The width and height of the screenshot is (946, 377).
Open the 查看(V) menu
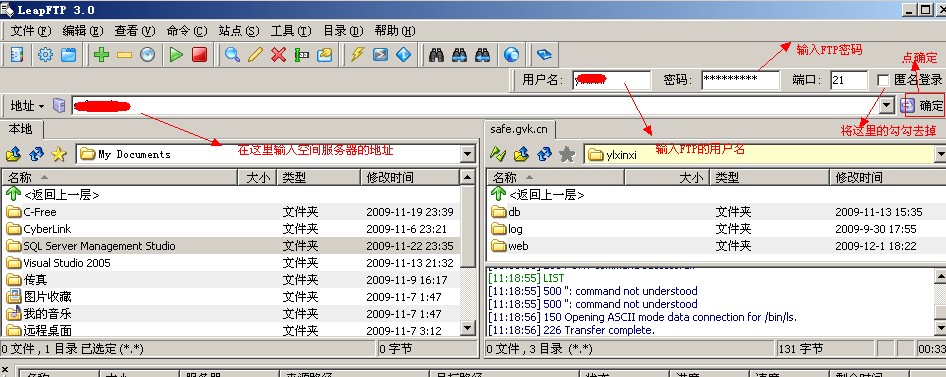coord(135,31)
